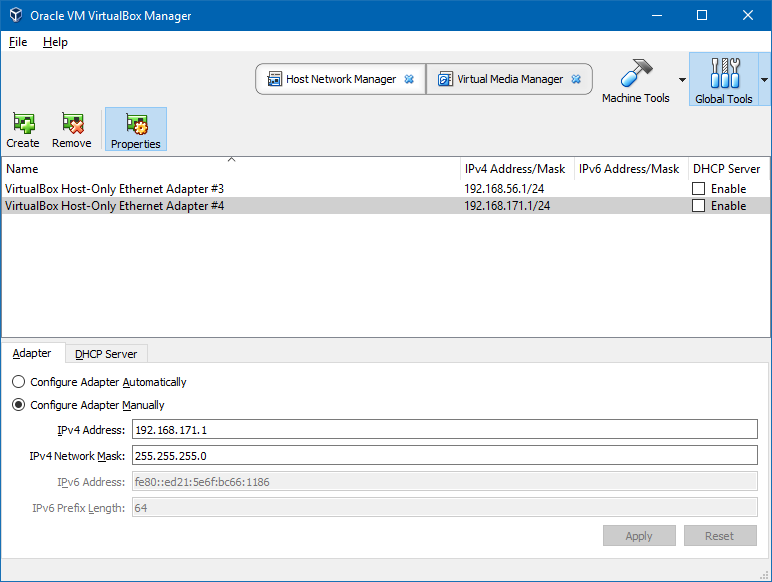Click the VirtualBox logo in title bar
The height and width of the screenshot is (582, 772).
point(14,15)
